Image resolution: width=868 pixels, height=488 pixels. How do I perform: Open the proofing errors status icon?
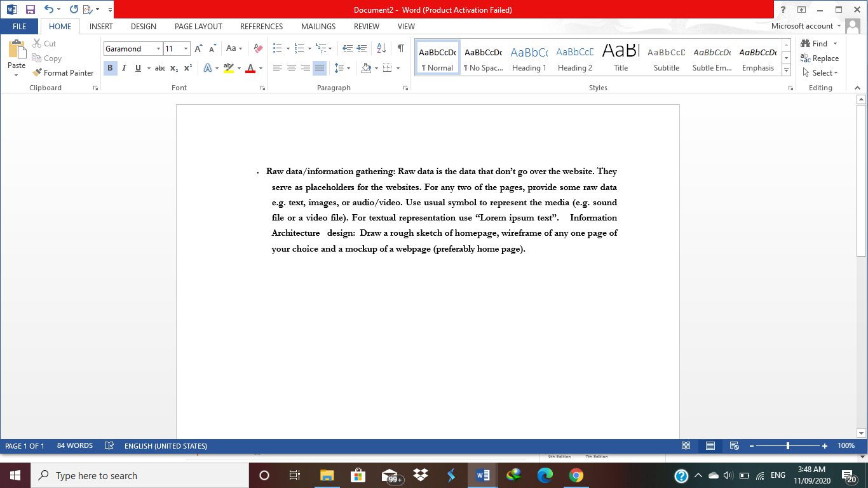pos(109,446)
